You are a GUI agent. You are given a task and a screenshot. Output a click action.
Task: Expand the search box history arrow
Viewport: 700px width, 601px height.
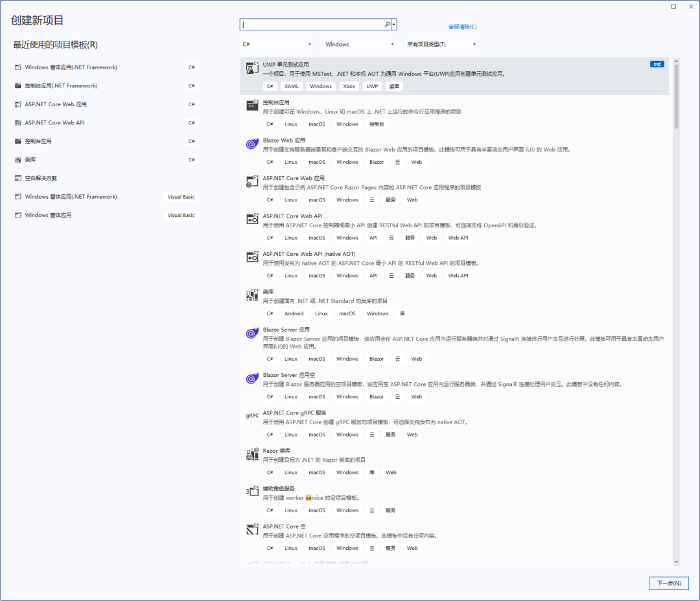pyautogui.click(x=394, y=24)
